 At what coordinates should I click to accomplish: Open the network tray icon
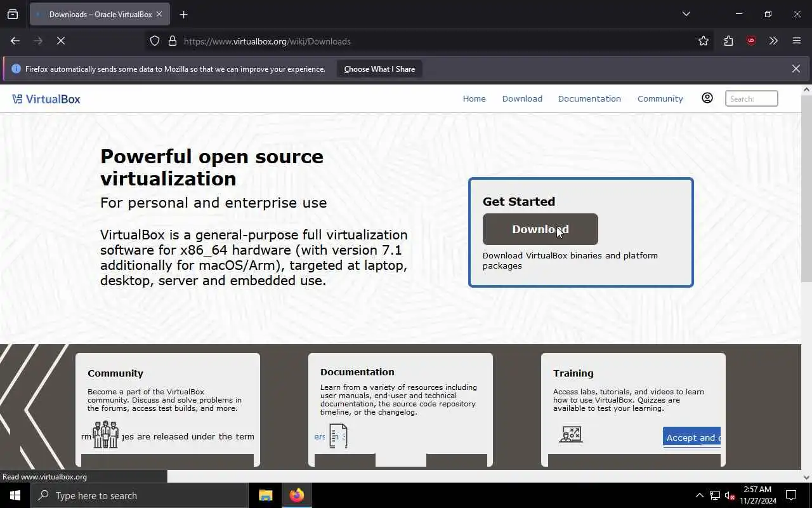click(715, 495)
